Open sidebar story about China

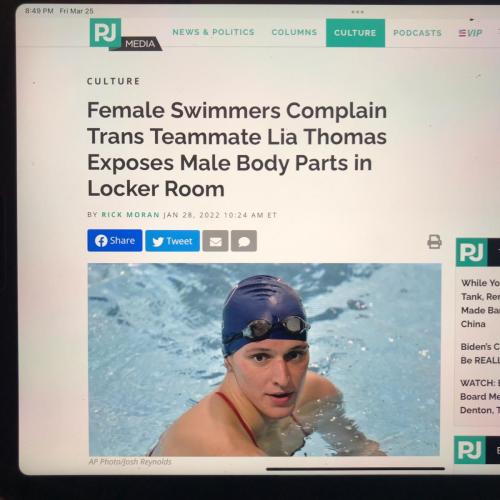tap(480, 303)
